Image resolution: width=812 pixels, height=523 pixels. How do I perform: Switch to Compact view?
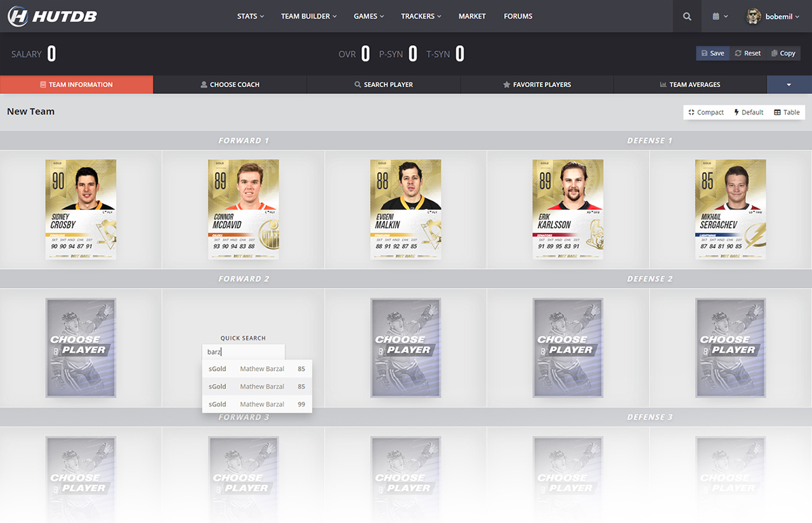click(x=705, y=112)
